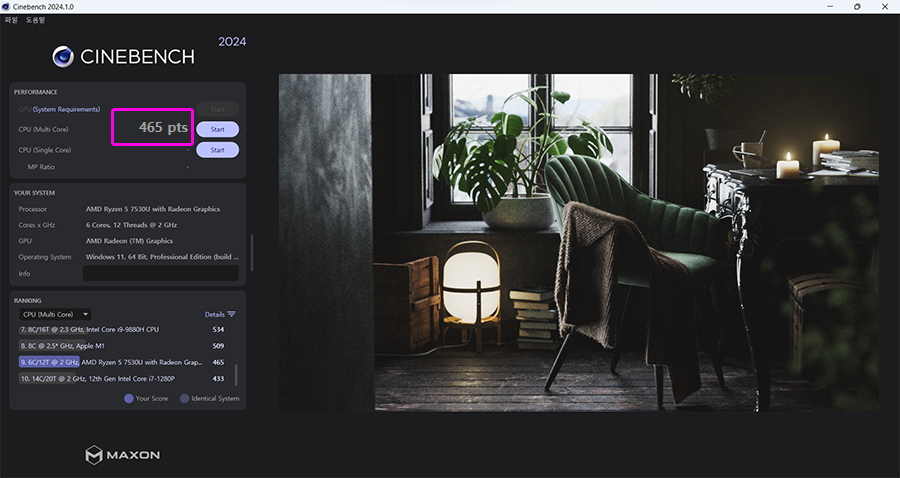900x478 pixels.
Task: Click the filter icon next to Details
Action: point(231,314)
